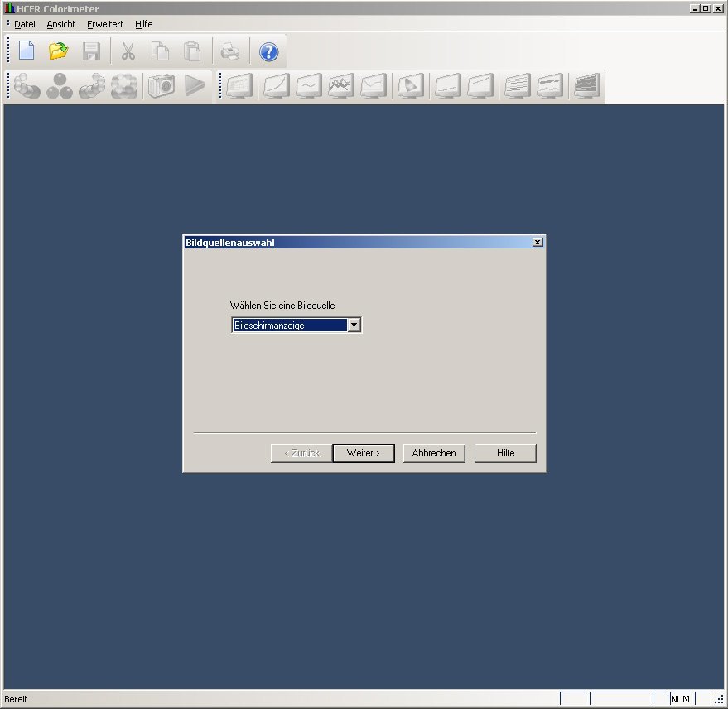Open the wavy line gamma view icon
Image resolution: width=728 pixels, height=709 pixels.
[309, 86]
